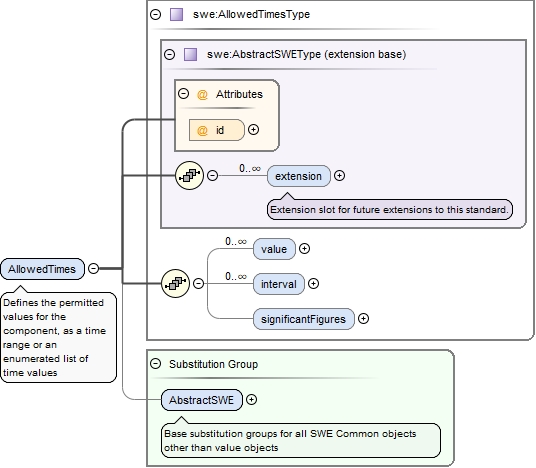Viewport: 536px width, 468px height.
Task: Click the extension slot annotation text
Action: click(x=390, y=210)
